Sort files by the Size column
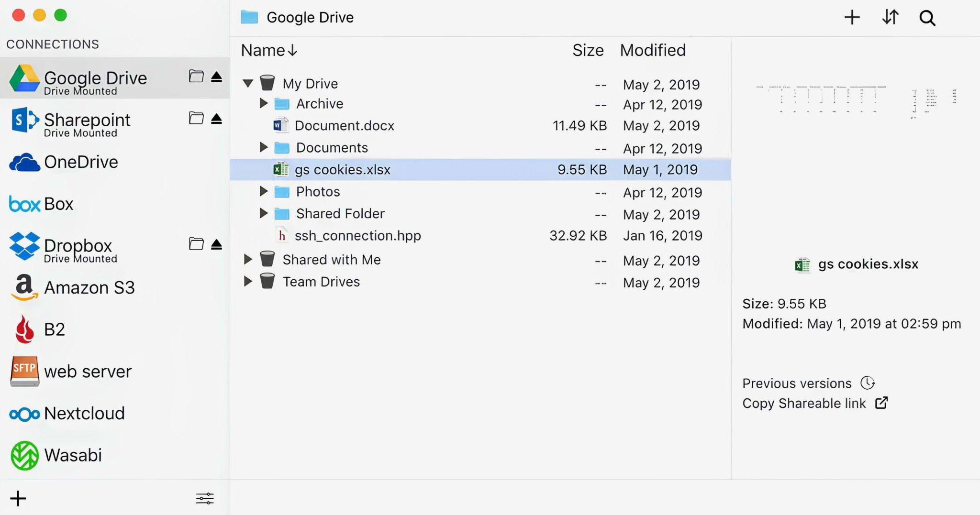Screen dimensions: 980x515 [588, 50]
